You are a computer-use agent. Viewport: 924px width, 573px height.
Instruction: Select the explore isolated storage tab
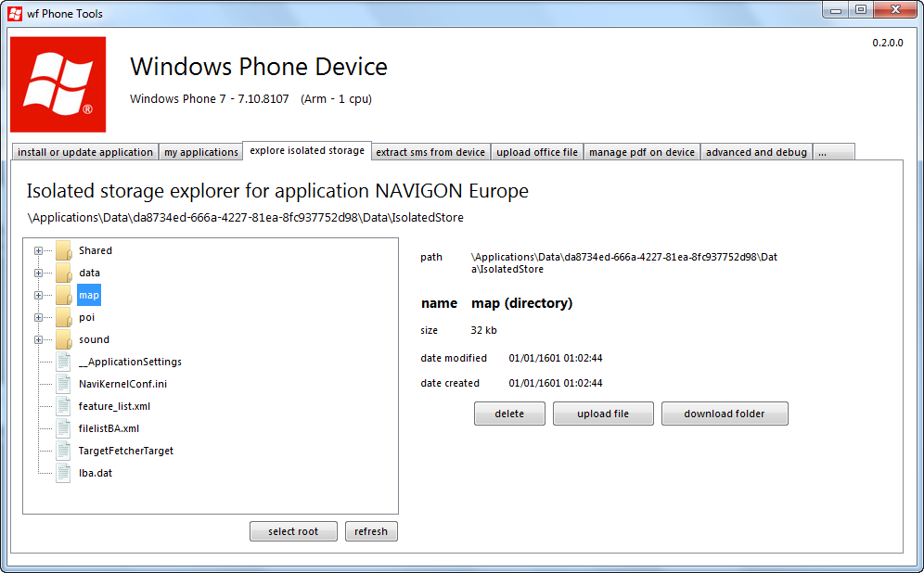point(307,151)
